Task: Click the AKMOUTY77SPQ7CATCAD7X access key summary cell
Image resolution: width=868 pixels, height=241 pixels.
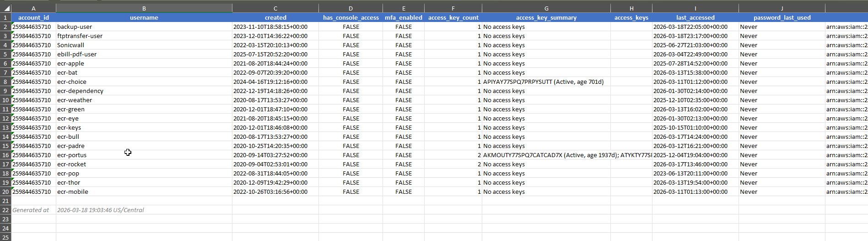Action: [546, 155]
